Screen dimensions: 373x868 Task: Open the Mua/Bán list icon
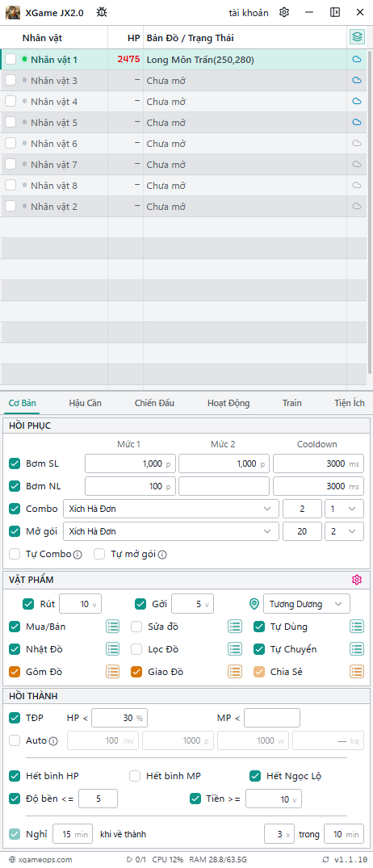[x=113, y=627]
